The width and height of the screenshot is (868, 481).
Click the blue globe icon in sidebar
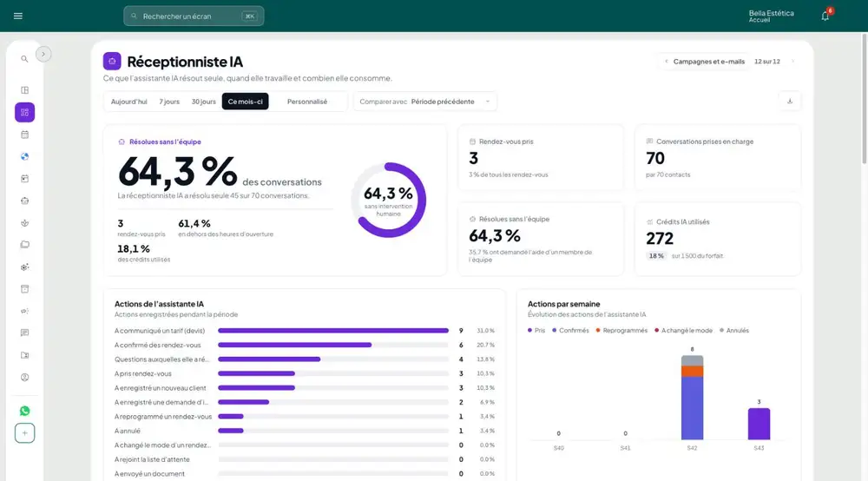(x=24, y=156)
